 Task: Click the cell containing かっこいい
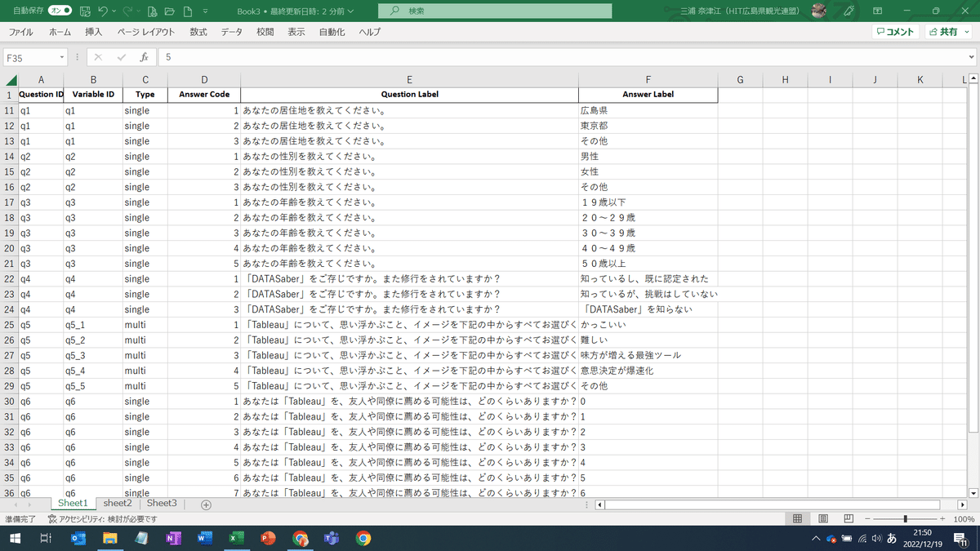tap(648, 325)
